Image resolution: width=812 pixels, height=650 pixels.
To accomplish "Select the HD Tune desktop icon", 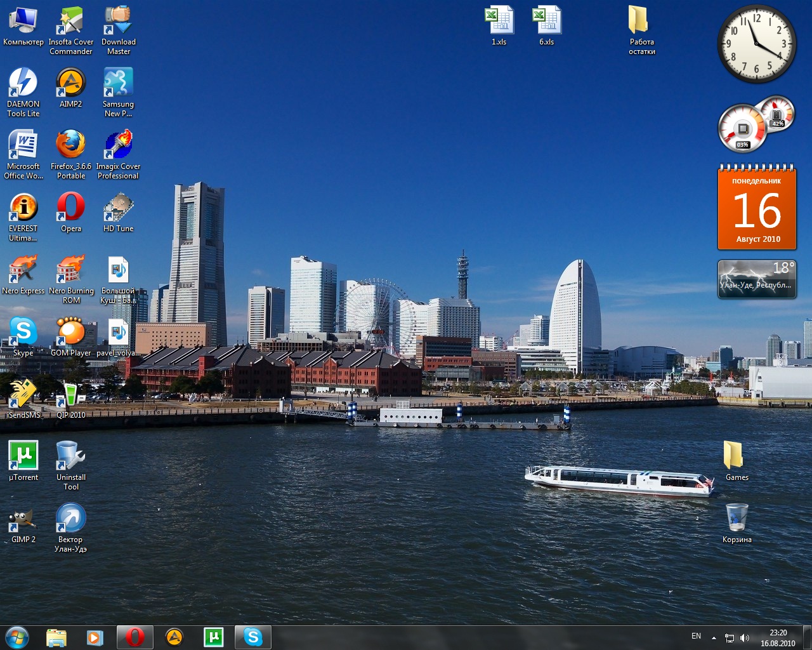I will coord(118,207).
